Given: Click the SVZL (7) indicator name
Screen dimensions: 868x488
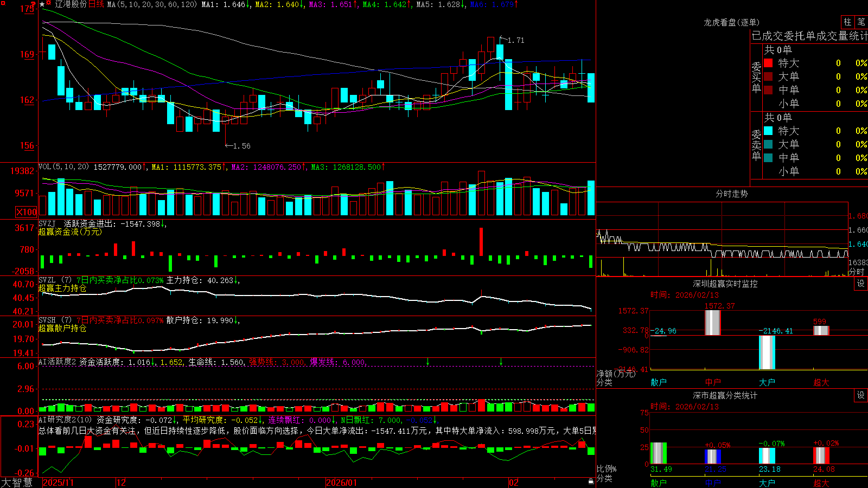Looking at the screenshot, I should [55, 280].
